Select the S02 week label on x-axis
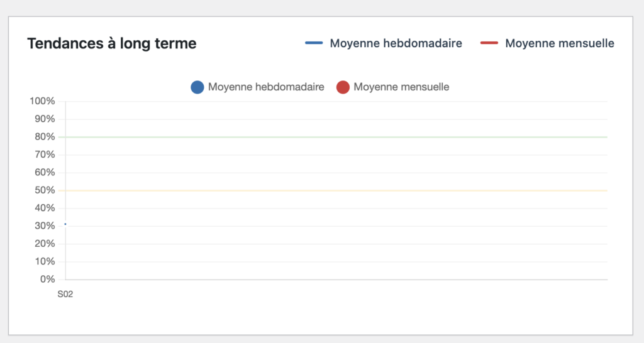The height and width of the screenshot is (343, 644). click(x=65, y=293)
